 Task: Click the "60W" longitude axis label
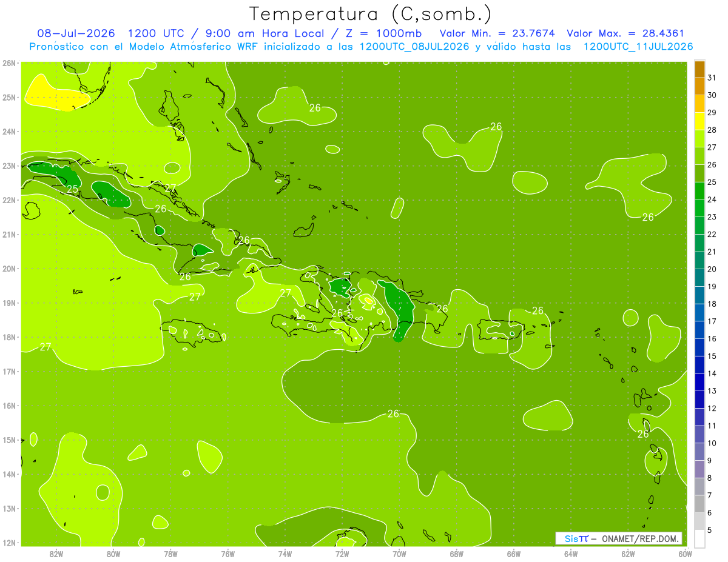coord(685,554)
